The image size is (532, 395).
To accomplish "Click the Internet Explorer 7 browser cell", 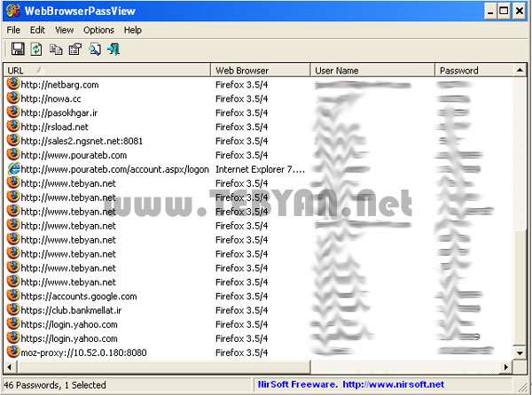I will 260,169.
